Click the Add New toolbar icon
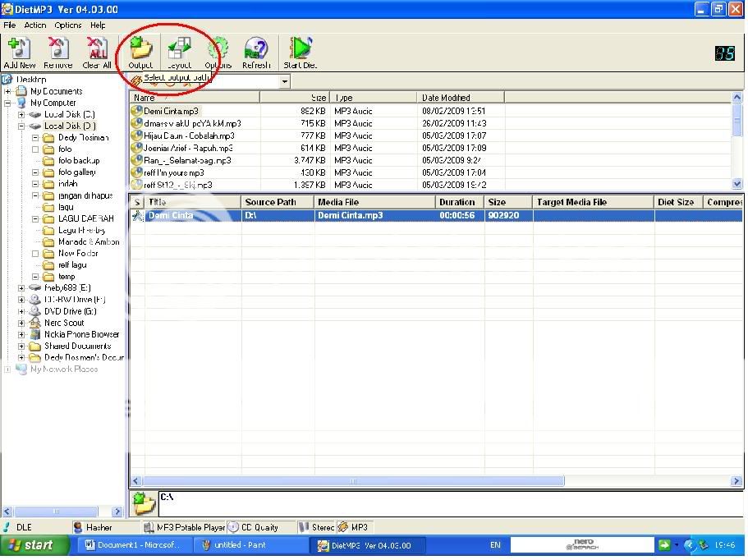Screen dimensions: 748x560 pyautogui.click(x=19, y=51)
